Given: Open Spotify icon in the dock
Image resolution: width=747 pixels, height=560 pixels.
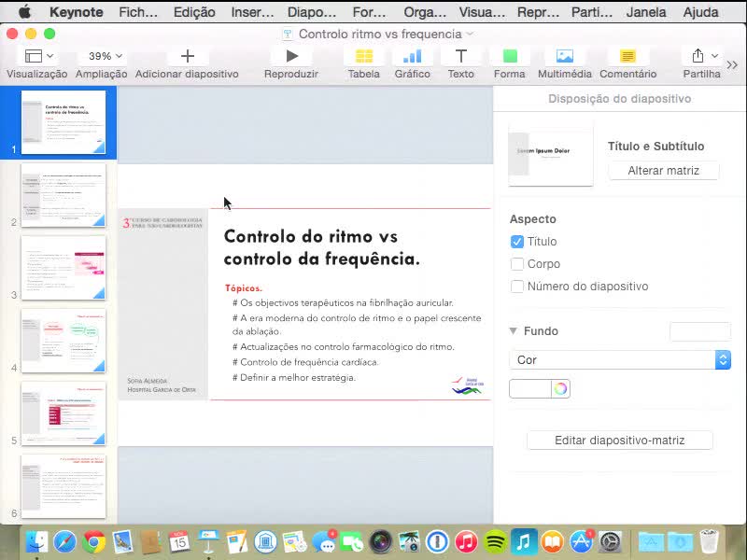Looking at the screenshot, I should [x=496, y=541].
